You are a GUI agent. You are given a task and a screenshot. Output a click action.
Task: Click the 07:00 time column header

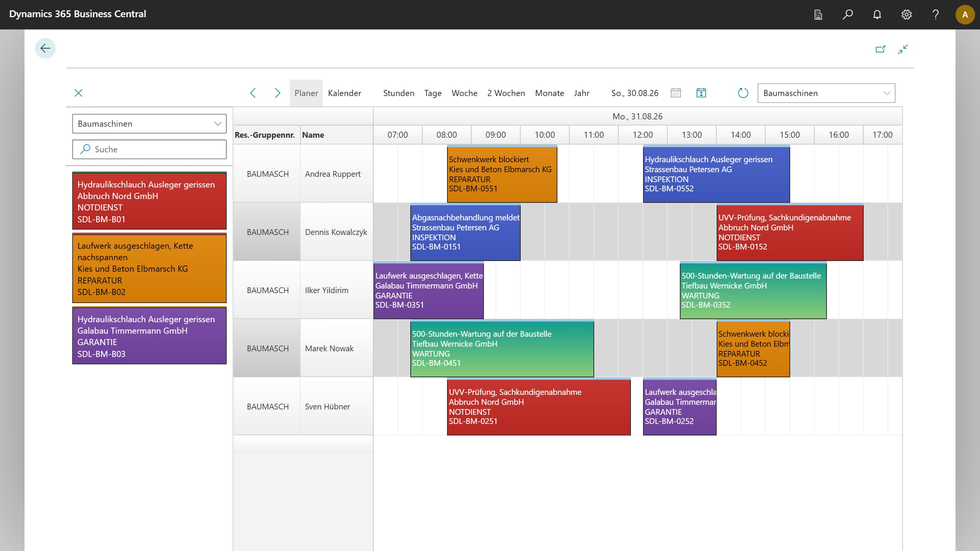tap(398, 135)
